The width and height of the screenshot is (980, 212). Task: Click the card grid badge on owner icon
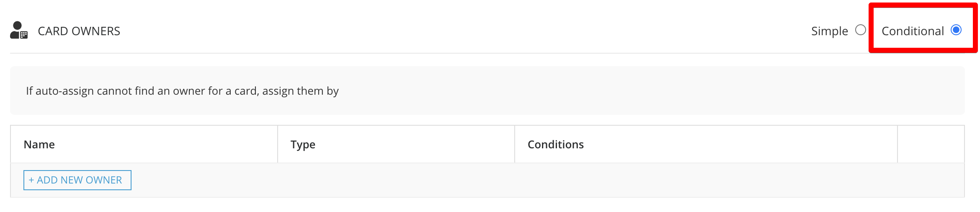click(24, 35)
